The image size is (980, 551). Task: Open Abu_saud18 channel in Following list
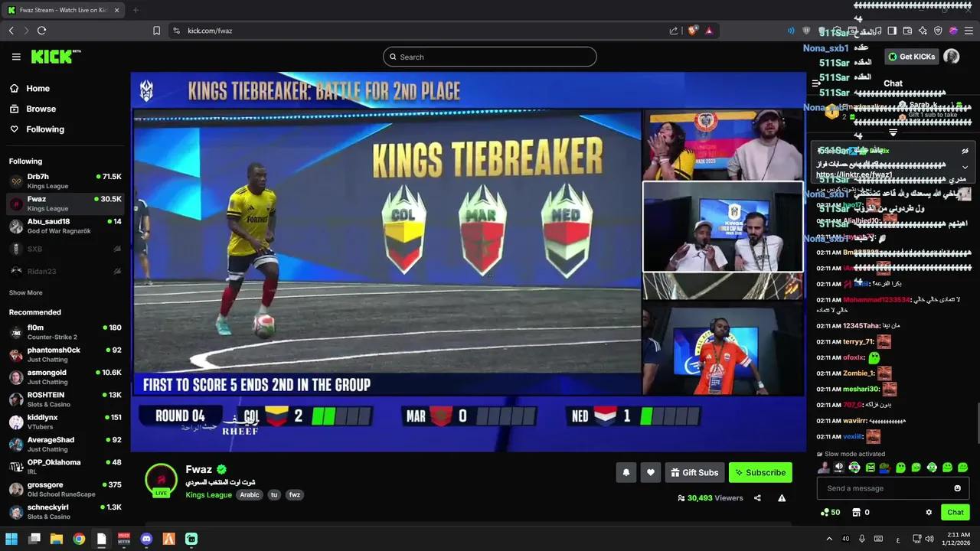[x=65, y=226]
